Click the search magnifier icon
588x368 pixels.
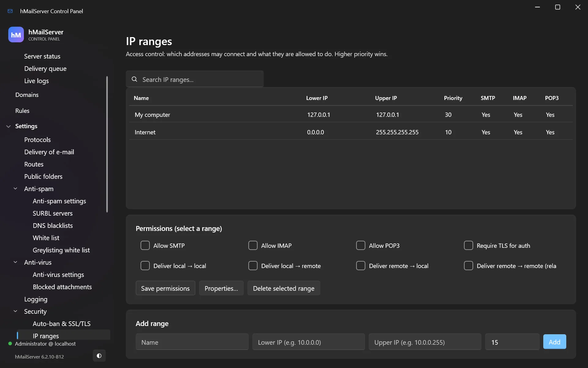(134, 79)
